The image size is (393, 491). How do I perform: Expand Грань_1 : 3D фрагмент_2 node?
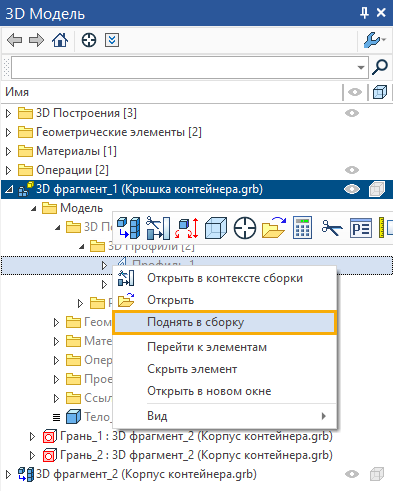tap(32, 436)
